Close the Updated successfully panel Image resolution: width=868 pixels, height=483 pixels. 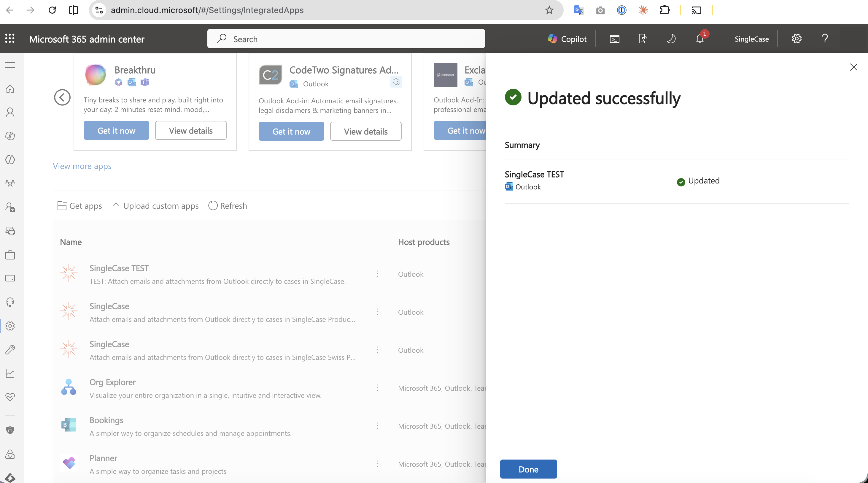pyautogui.click(x=853, y=67)
